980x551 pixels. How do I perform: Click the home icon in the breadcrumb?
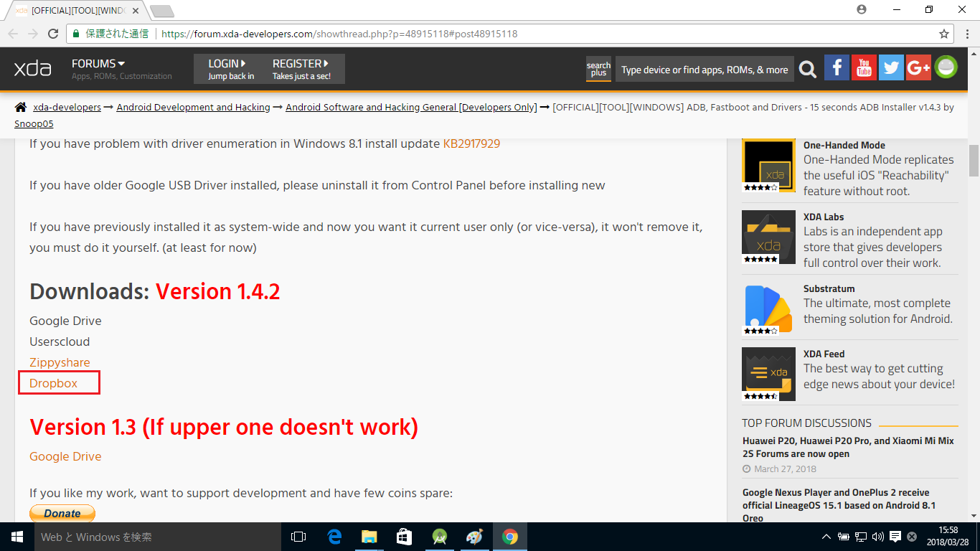click(21, 107)
